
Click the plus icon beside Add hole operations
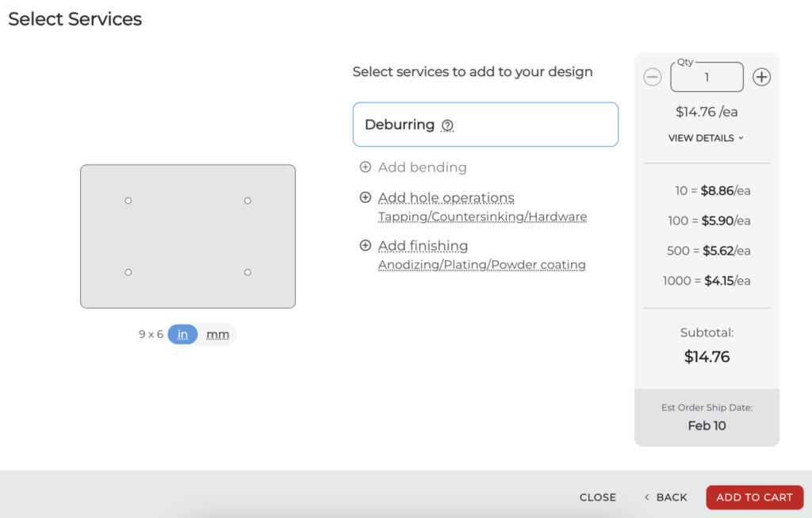coord(365,198)
